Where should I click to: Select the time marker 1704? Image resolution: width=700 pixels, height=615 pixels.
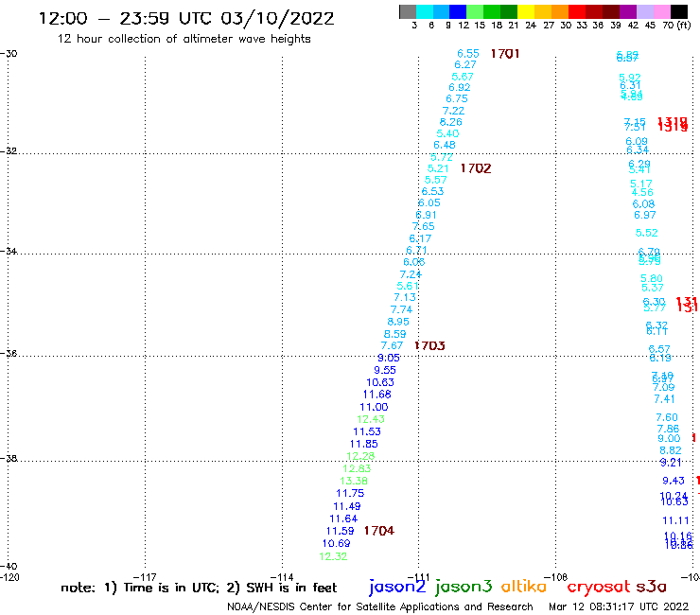pos(379,531)
